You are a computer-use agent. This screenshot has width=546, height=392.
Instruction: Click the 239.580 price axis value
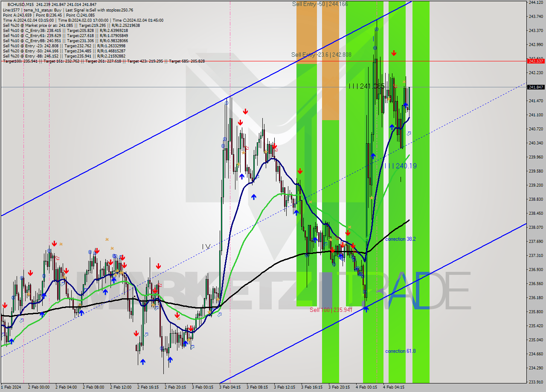click(x=536, y=171)
